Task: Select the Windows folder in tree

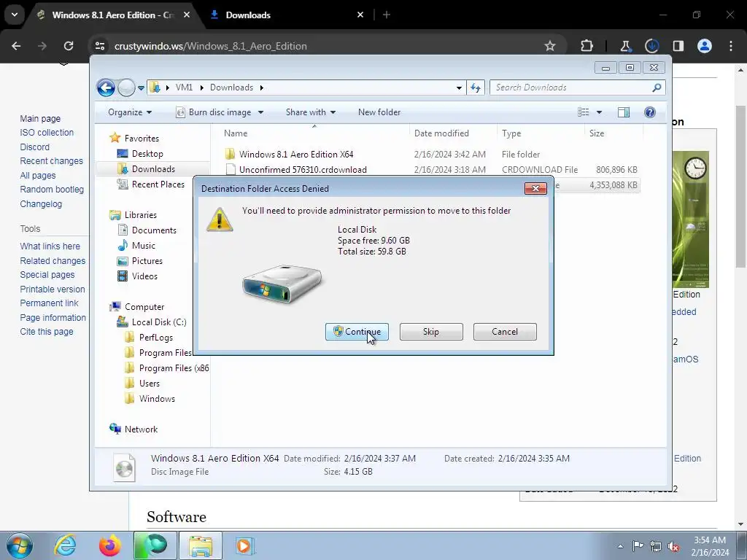Action: [x=157, y=399]
